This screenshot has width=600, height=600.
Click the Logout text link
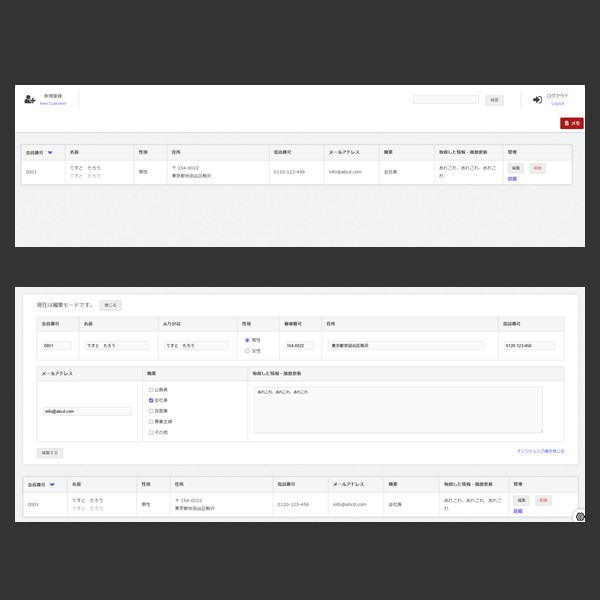tap(557, 103)
